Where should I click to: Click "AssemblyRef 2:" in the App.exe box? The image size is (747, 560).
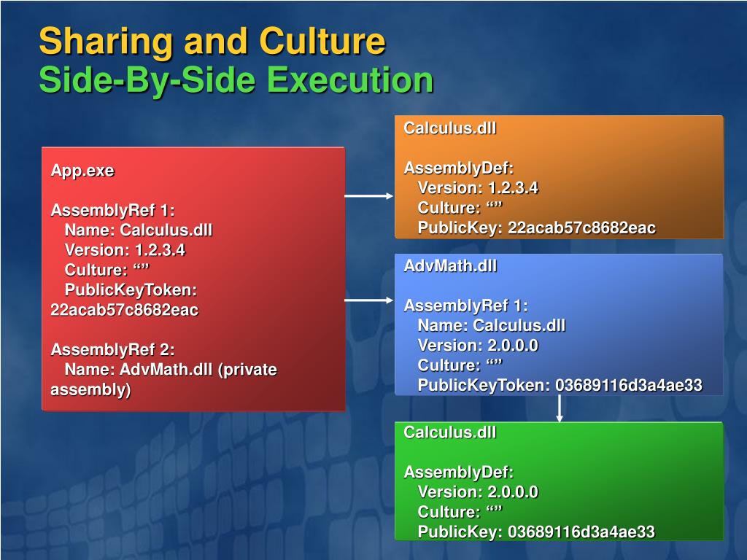pyautogui.click(x=113, y=349)
